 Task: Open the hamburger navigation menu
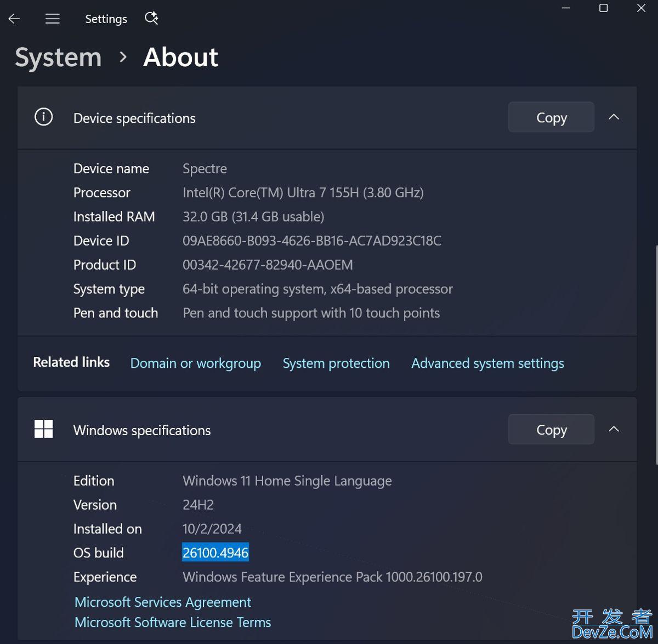[x=53, y=19]
